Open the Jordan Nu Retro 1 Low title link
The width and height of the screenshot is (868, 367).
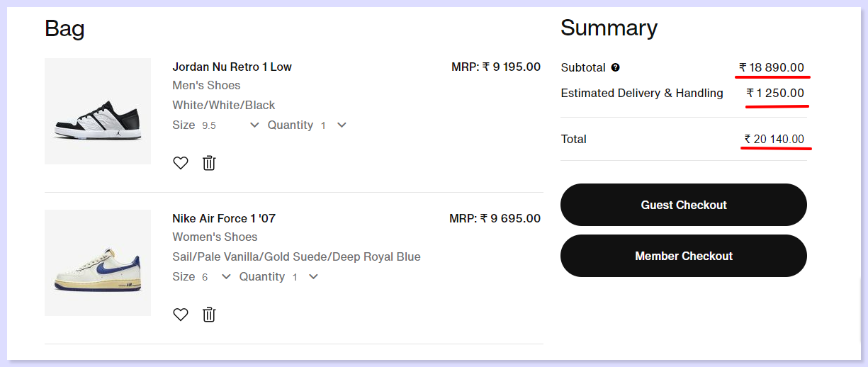(x=232, y=67)
